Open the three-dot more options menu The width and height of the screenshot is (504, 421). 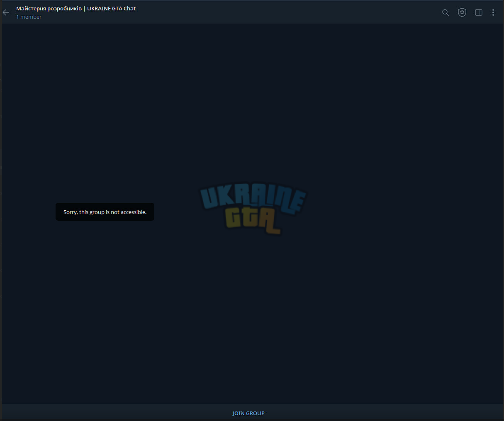[493, 12]
